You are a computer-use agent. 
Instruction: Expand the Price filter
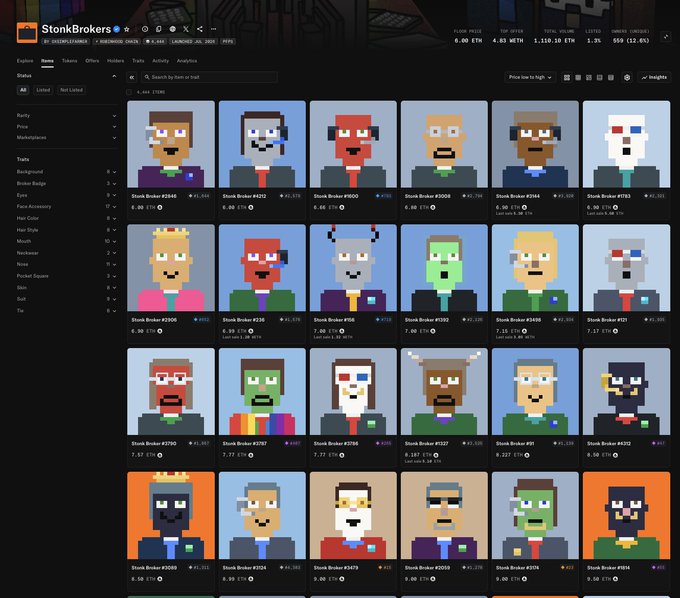(66, 127)
